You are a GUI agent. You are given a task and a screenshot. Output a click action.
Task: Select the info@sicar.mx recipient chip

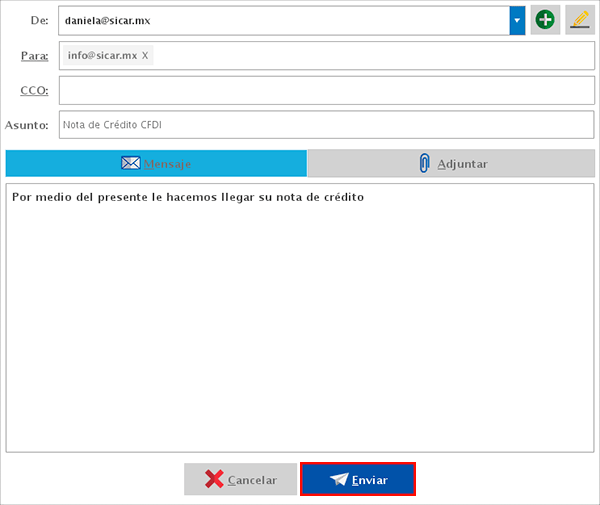pos(102,56)
